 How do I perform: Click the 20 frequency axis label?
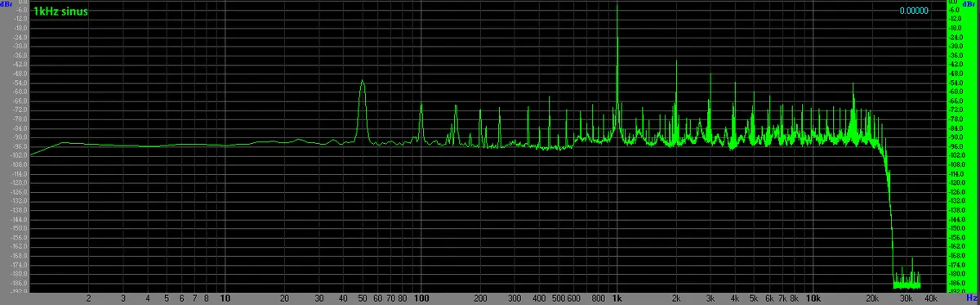pos(284,298)
